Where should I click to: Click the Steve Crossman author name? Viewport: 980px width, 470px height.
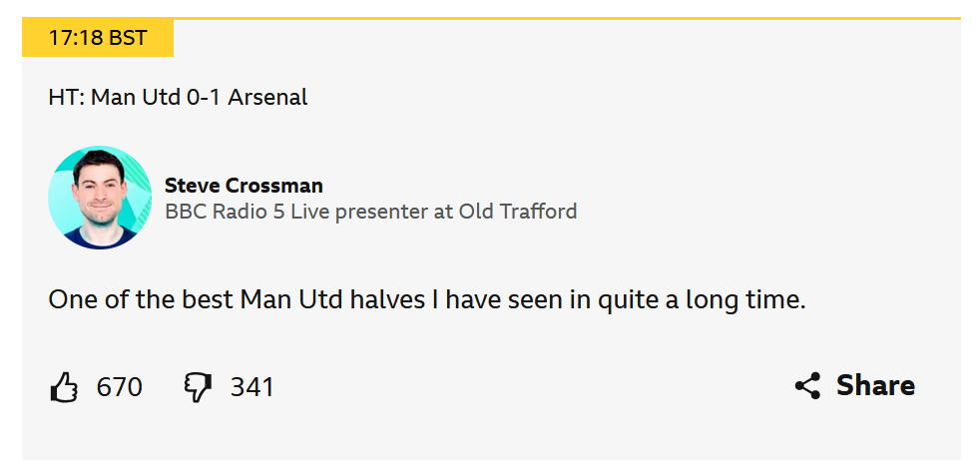point(244,186)
